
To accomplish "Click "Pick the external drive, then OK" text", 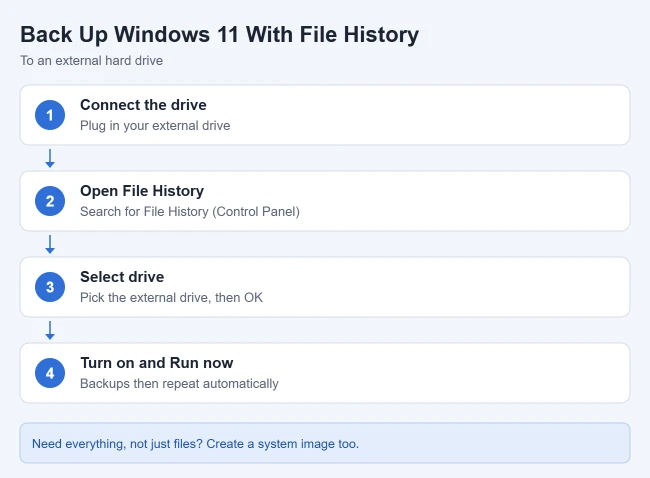I will (x=171, y=297).
